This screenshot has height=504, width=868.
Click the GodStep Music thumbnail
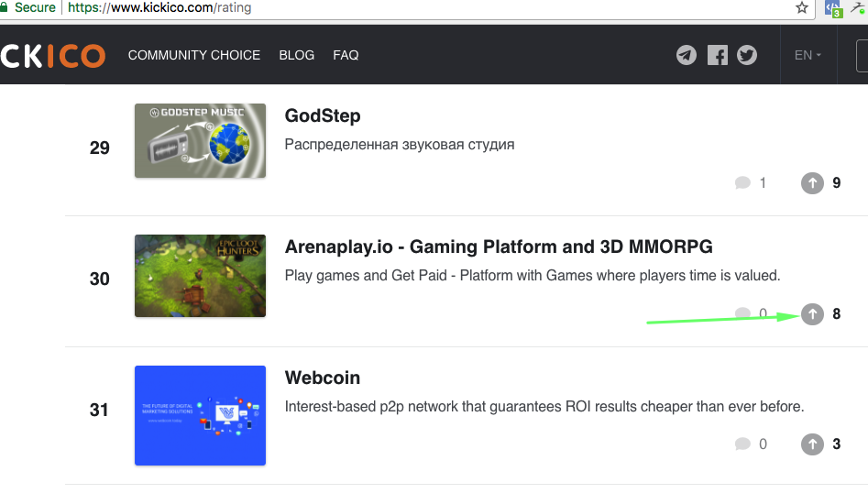[x=201, y=140]
